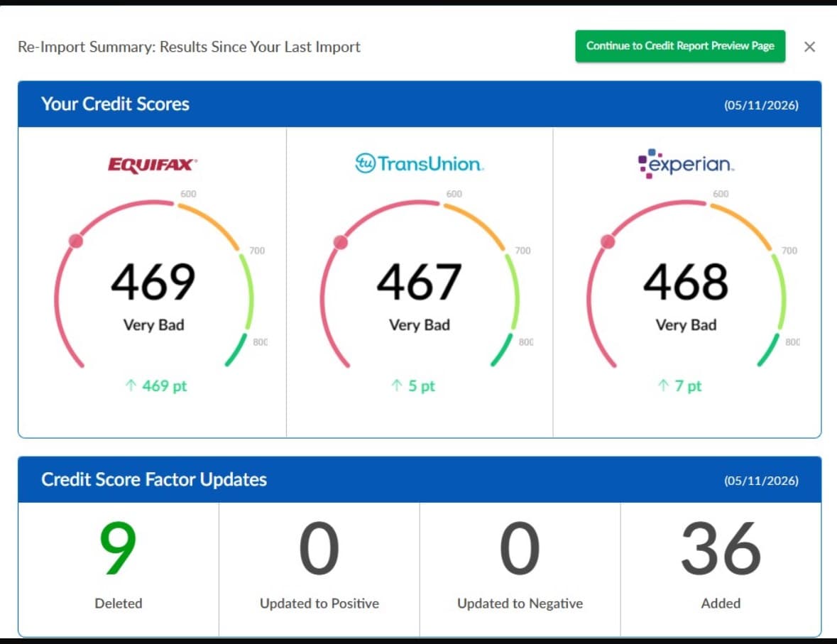Screen dimensions: 837x644
Task: Click Continue to Credit Report Preview Page
Action: click(680, 46)
